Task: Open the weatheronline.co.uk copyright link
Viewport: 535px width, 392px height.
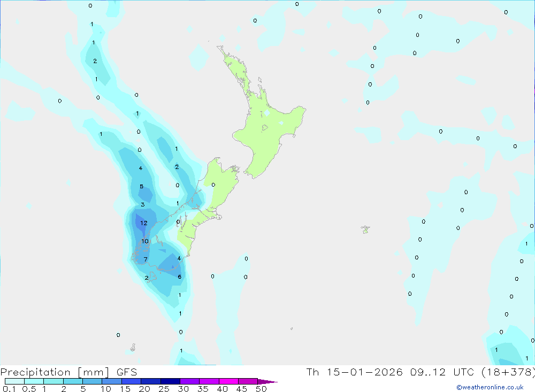Action: pos(490,387)
